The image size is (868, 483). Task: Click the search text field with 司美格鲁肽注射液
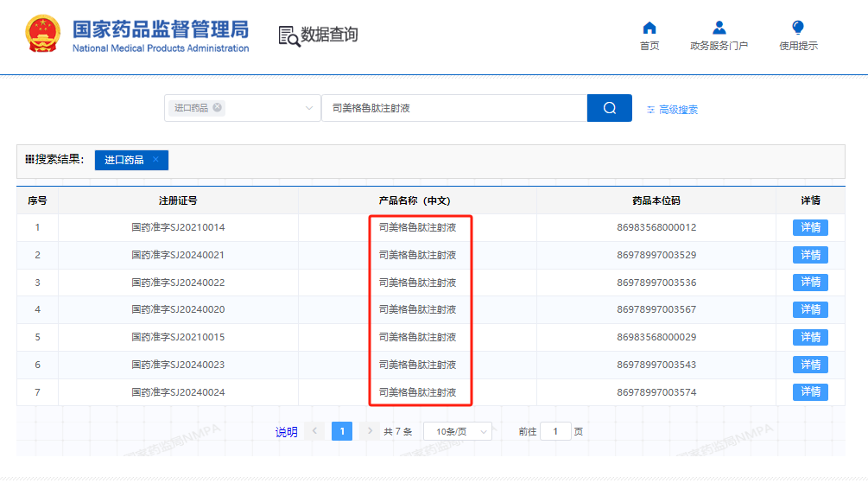(x=454, y=108)
